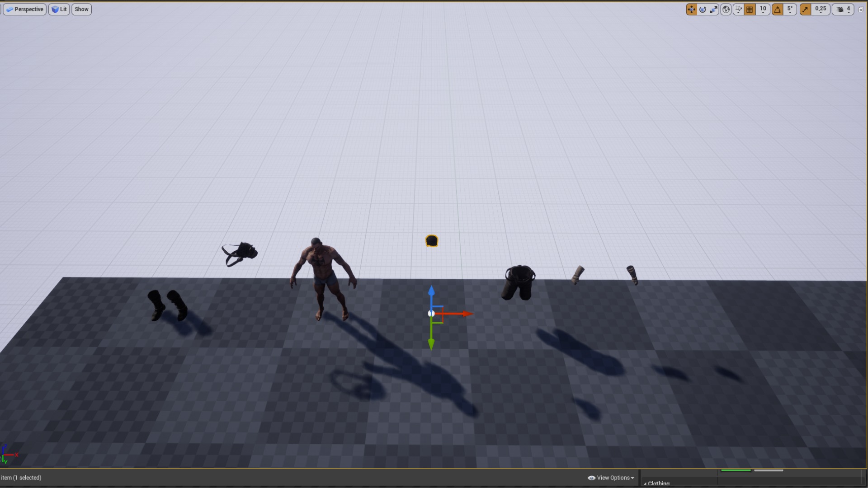Open the Perspective viewport type menu
This screenshot has height=488, width=868.
tap(25, 9)
